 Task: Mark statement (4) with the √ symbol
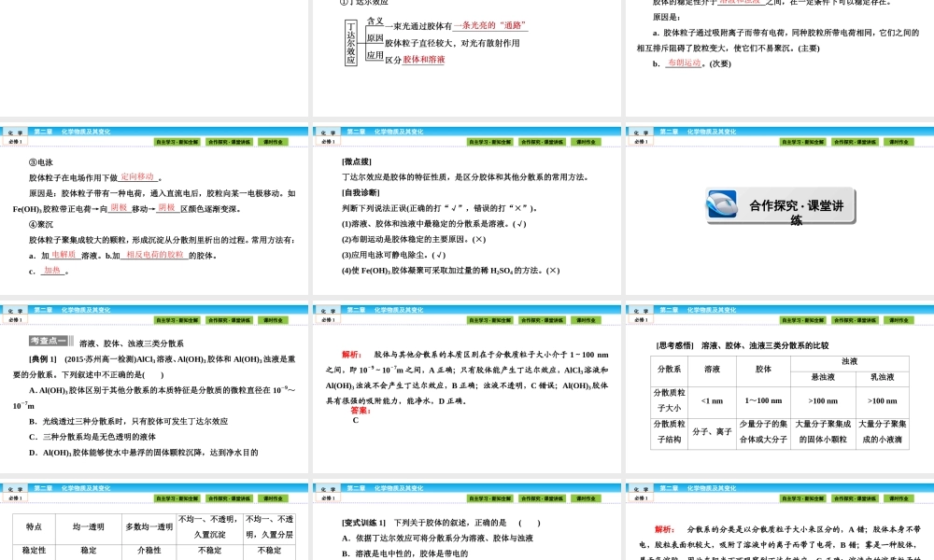554,269
